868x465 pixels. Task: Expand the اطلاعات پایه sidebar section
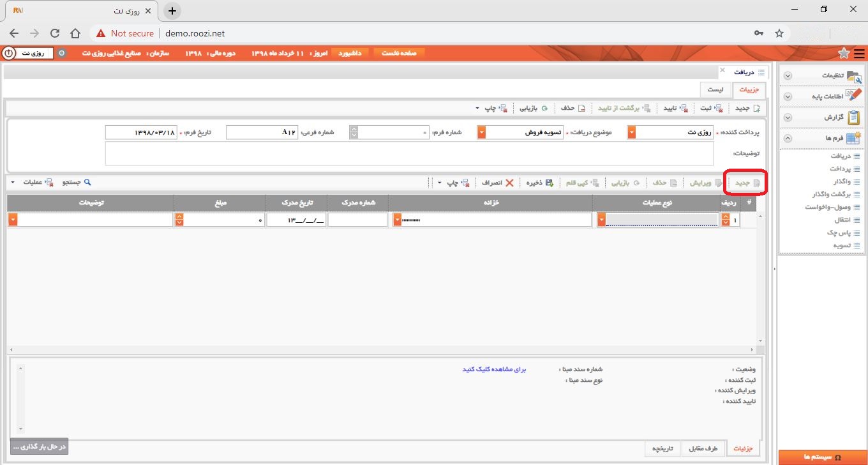click(x=788, y=96)
